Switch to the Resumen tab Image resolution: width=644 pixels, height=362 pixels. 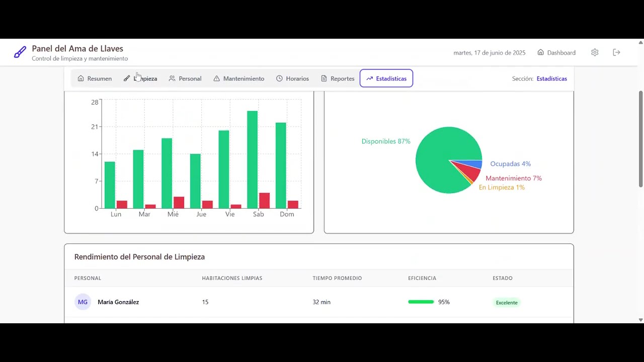tap(95, 78)
